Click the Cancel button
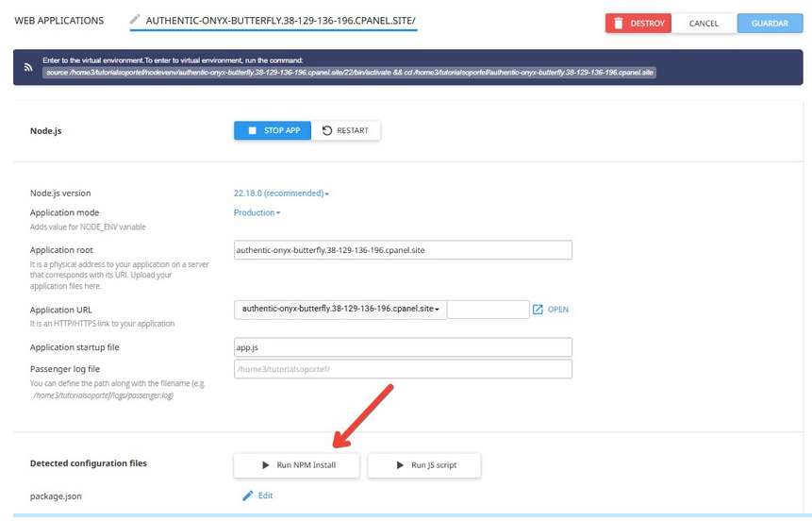 [x=704, y=24]
